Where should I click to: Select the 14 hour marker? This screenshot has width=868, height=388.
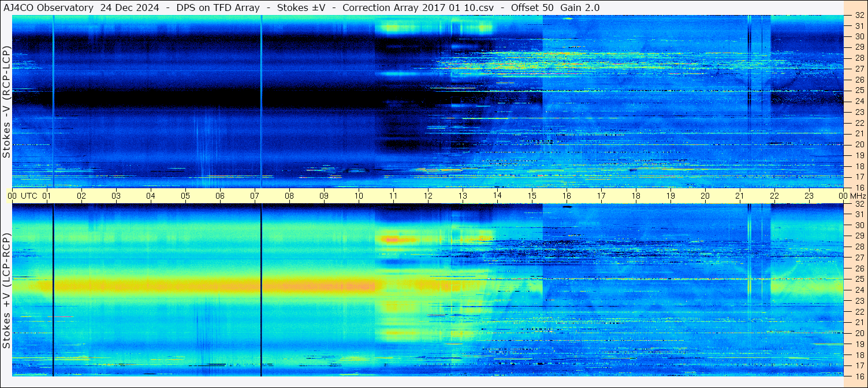pyautogui.click(x=497, y=196)
